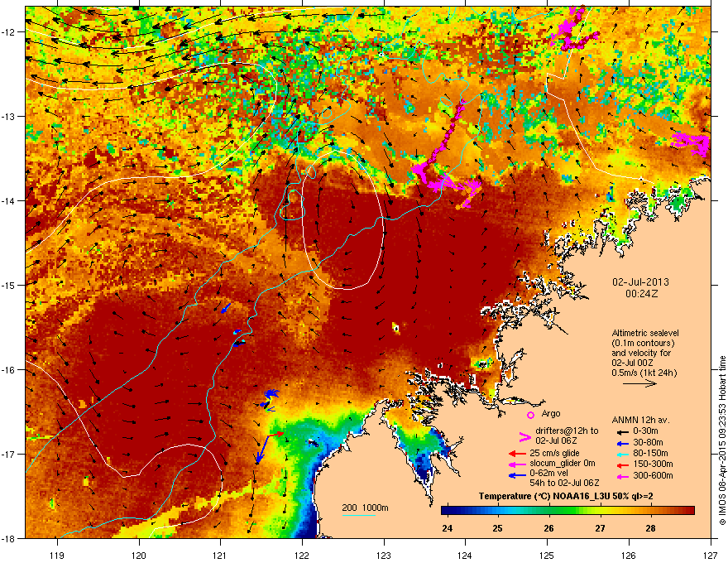Click the 'ANMN 12h av.' heading

click(640, 421)
